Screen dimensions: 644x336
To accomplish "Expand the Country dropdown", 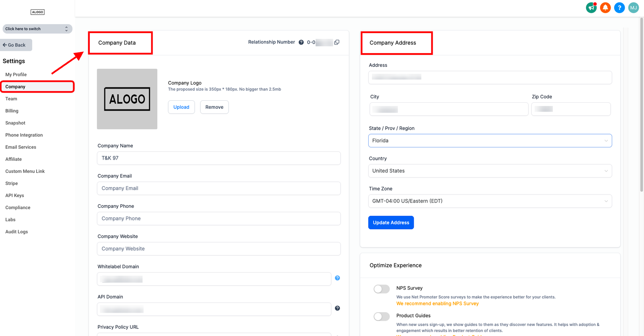I will click(x=489, y=171).
